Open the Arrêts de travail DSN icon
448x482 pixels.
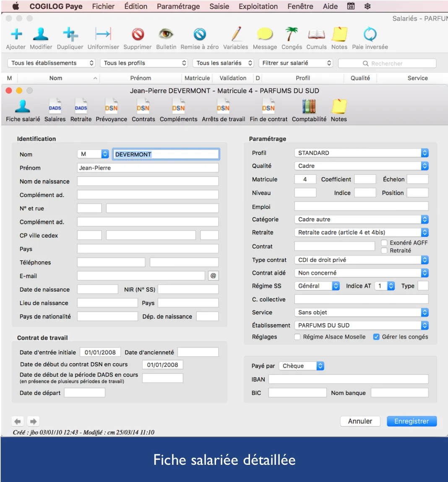tap(224, 106)
